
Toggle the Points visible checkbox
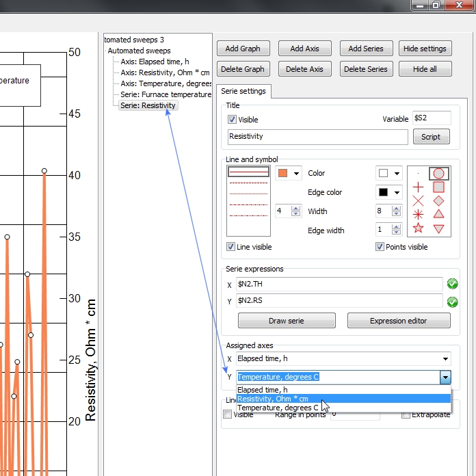380,246
